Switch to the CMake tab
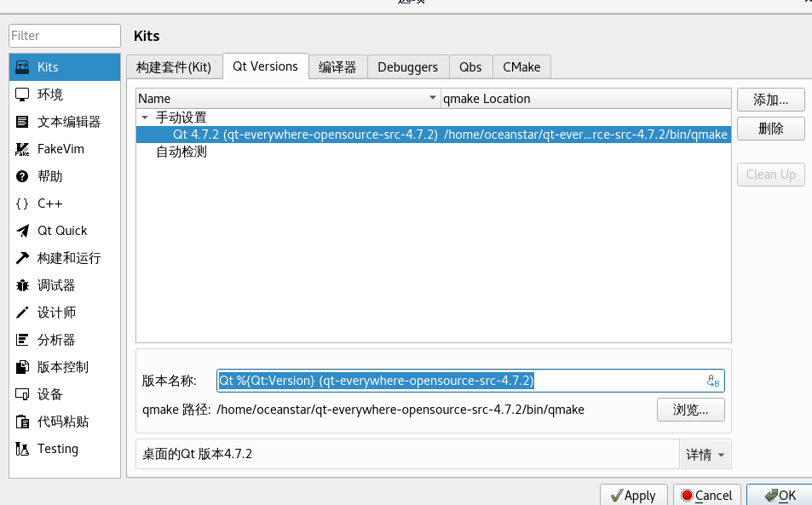Screen dimensions: 812x505 pos(521,66)
